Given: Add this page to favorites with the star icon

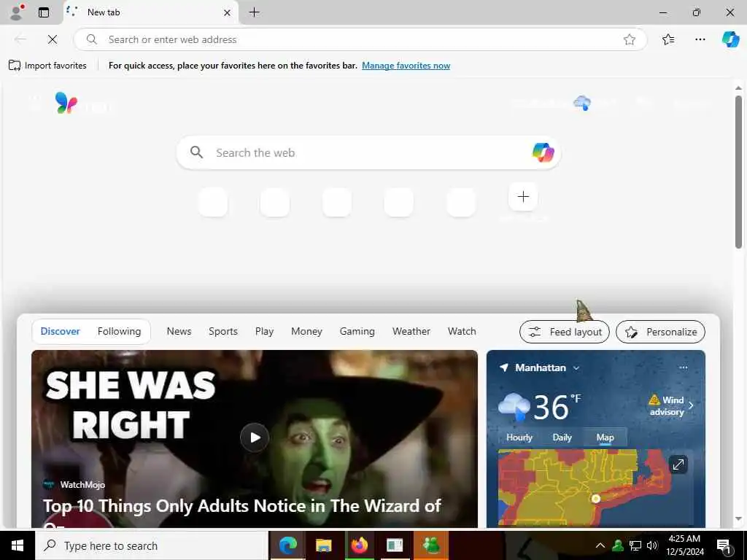Looking at the screenshot, I should click(630, 39).
